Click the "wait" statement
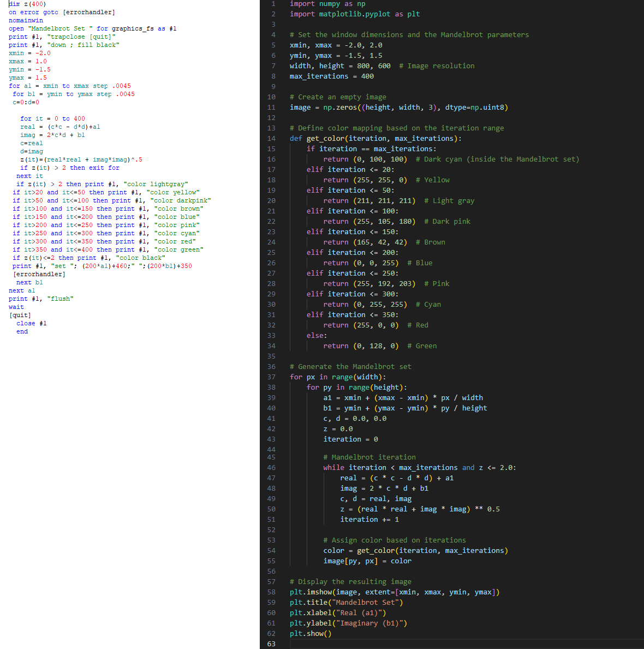Screen dimensions: 644x649 point(16,307)
